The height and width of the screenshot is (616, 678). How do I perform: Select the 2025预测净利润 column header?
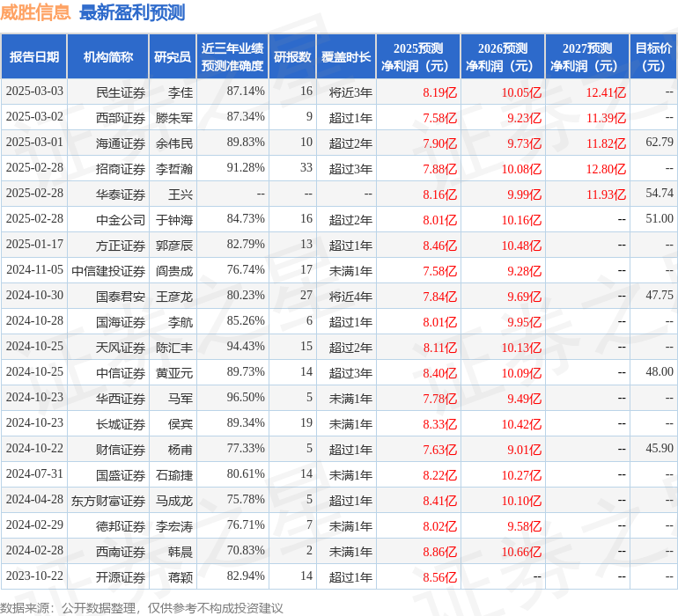[418, 57]
